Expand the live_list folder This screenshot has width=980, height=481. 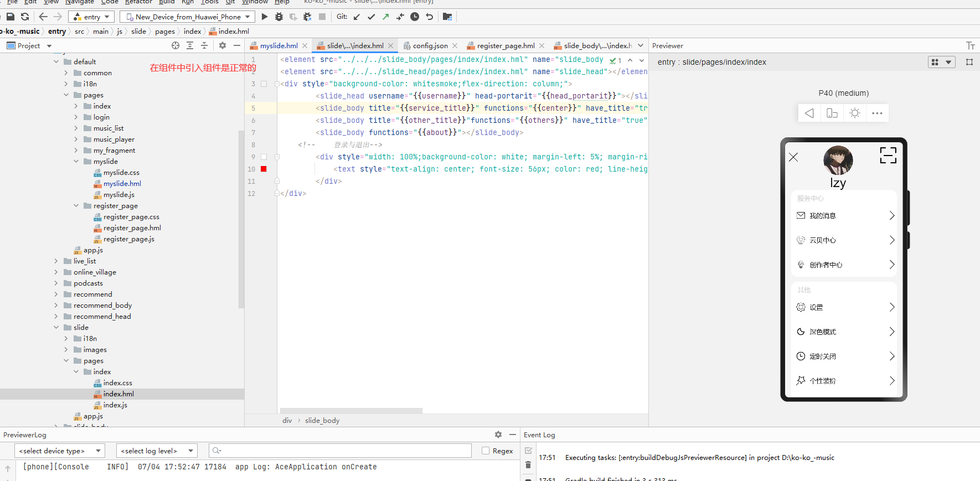point(56,261)
